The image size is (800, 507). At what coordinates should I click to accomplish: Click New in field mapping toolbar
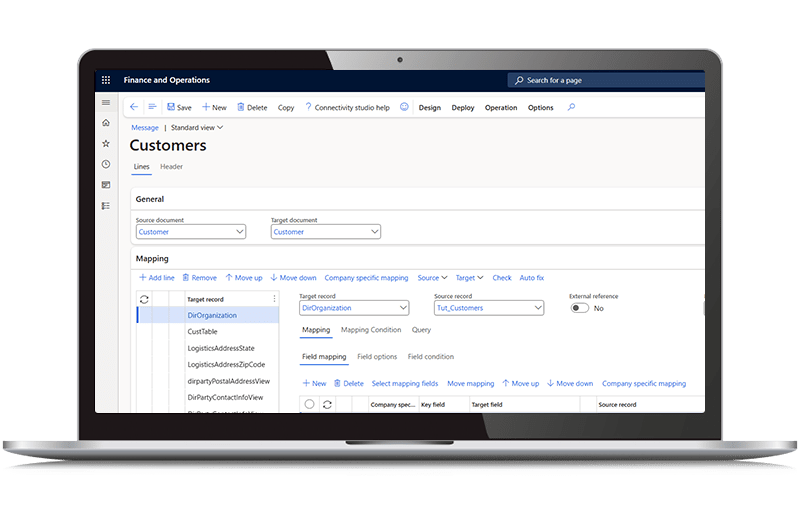(x=314, y=384)
